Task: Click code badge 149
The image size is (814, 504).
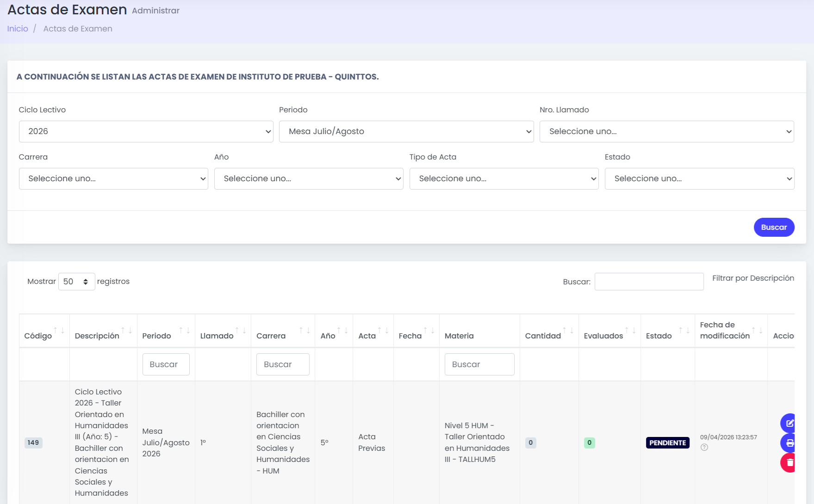Action: [x=33, y=443]
